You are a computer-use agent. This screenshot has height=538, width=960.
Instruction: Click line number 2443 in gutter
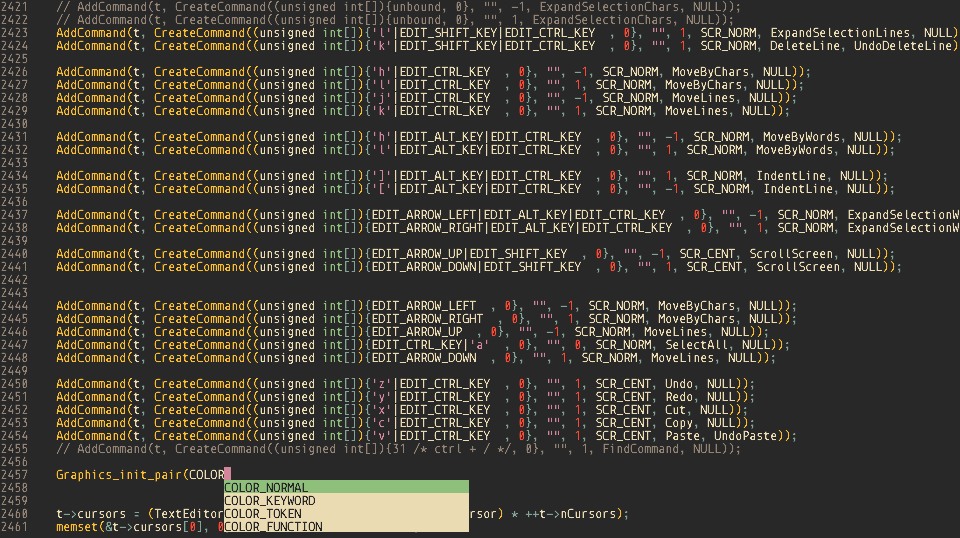coord(14,293)
